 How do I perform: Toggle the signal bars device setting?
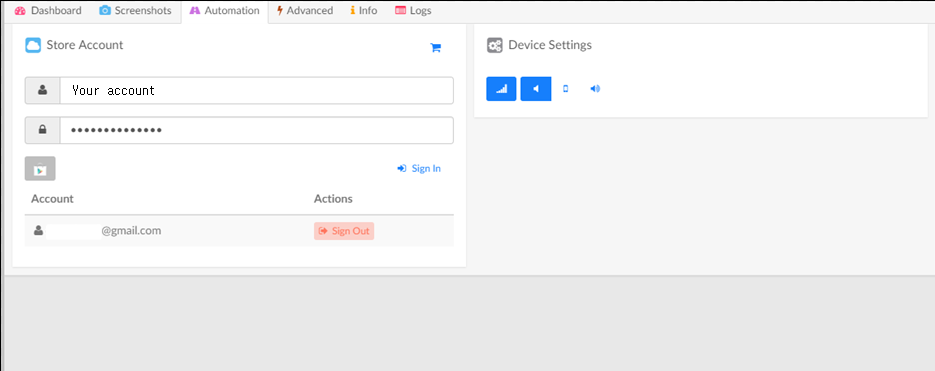point(501,89)
